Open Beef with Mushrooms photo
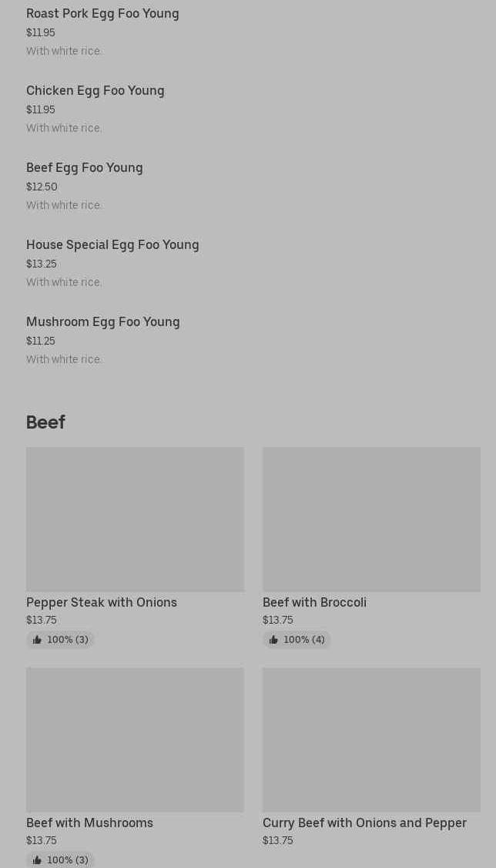This screenshot has height=868, width=496. [135, 739]
